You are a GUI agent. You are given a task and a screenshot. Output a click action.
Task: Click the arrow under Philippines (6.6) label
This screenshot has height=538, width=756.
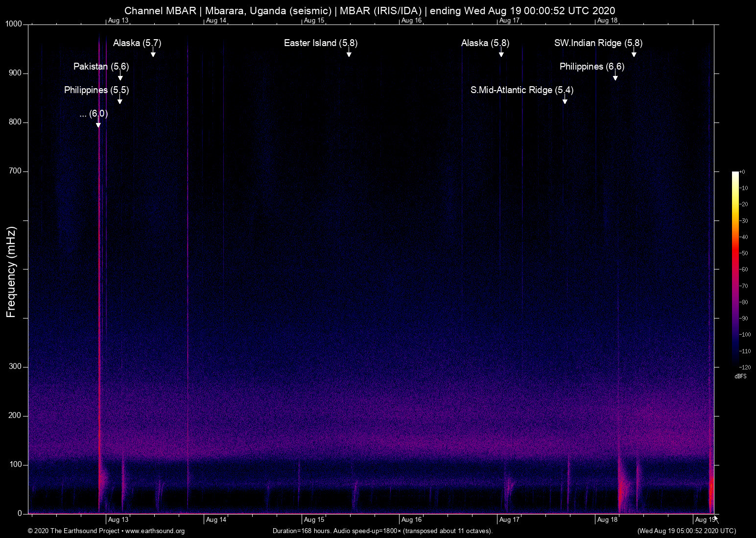click(x=615, y=77)
